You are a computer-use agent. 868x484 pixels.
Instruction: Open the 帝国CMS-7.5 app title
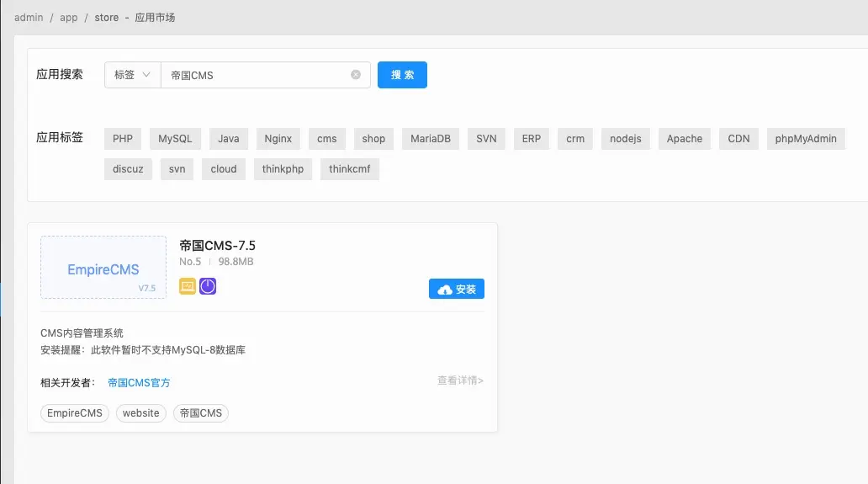coord(218,245)
